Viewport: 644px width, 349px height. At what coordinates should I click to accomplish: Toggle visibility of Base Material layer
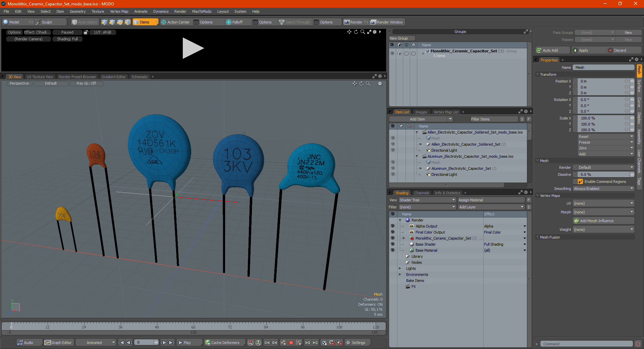[x=392, y=250]
